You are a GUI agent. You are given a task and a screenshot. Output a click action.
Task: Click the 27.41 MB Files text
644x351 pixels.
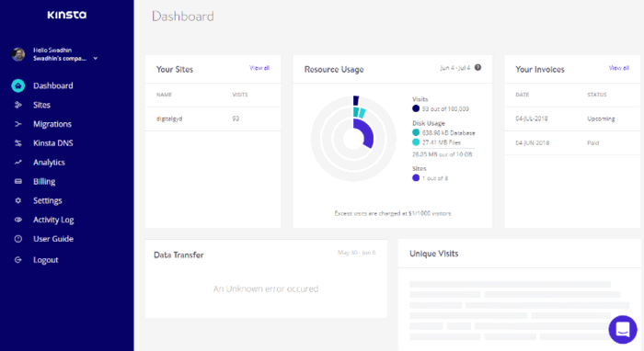pyautogui.click(x=442, y=142)
